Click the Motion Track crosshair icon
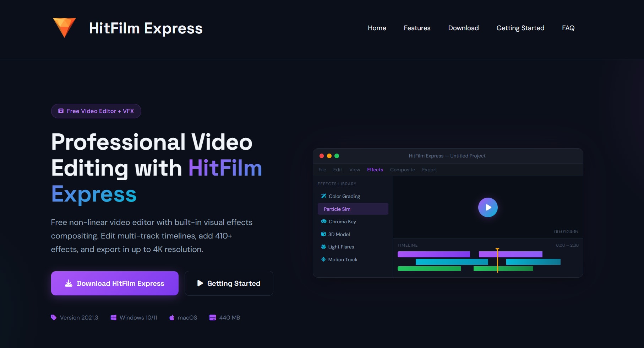The height and width of the screenshot is (348, 644). pos(323,259)
